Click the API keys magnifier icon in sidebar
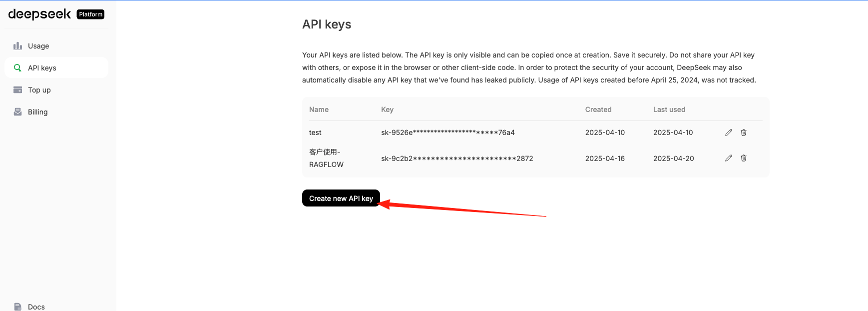Screen dimensions: 868x311 click(x=17, y=68)
